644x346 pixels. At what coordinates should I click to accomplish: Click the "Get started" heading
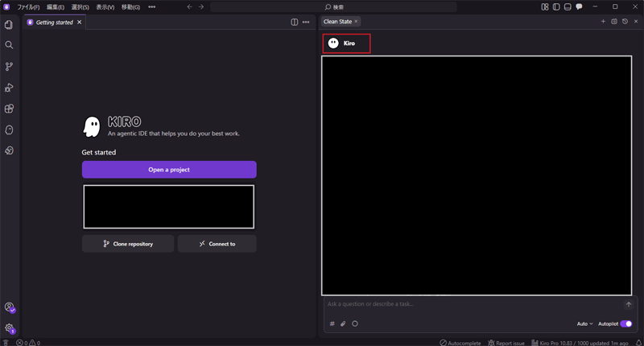click(98, 152)
